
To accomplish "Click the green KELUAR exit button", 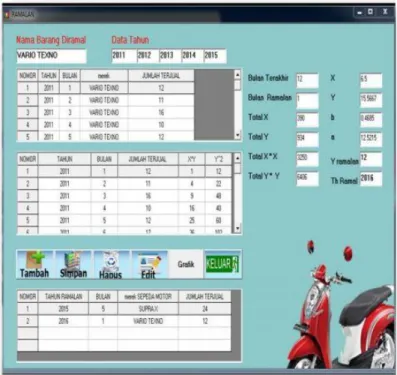I will pos(222,265).
